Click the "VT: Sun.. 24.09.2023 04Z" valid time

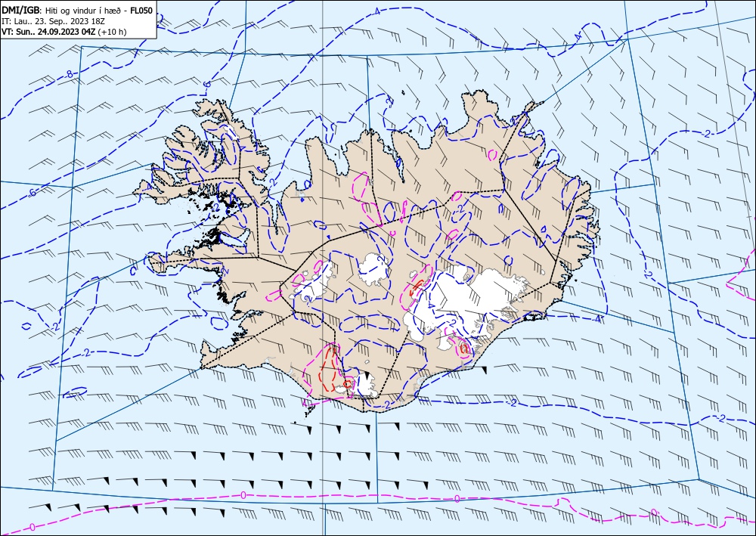48,32
